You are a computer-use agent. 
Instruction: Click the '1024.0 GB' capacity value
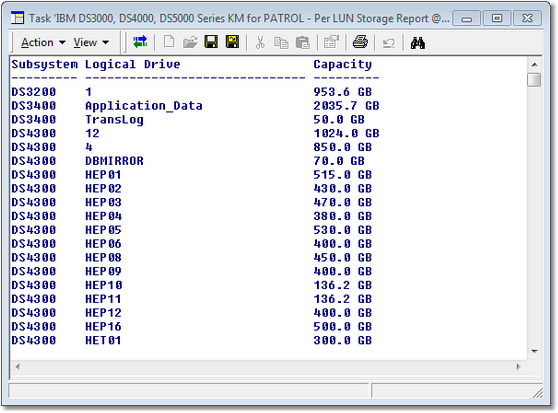click(346, 133)
